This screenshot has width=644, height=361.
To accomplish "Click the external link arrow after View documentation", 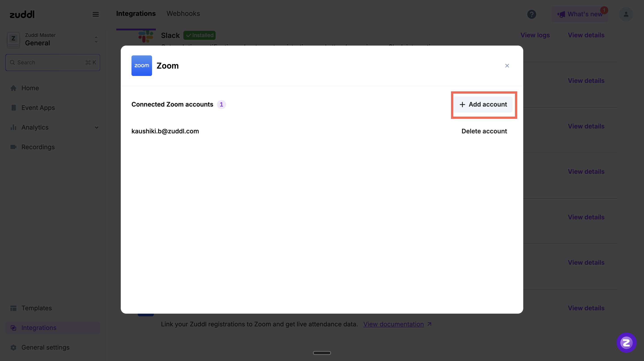I will pyautogui.click(x=430, y=324).
